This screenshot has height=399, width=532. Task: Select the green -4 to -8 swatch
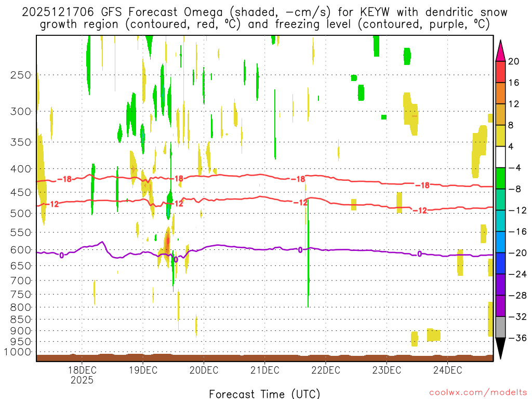click(500, 178)
